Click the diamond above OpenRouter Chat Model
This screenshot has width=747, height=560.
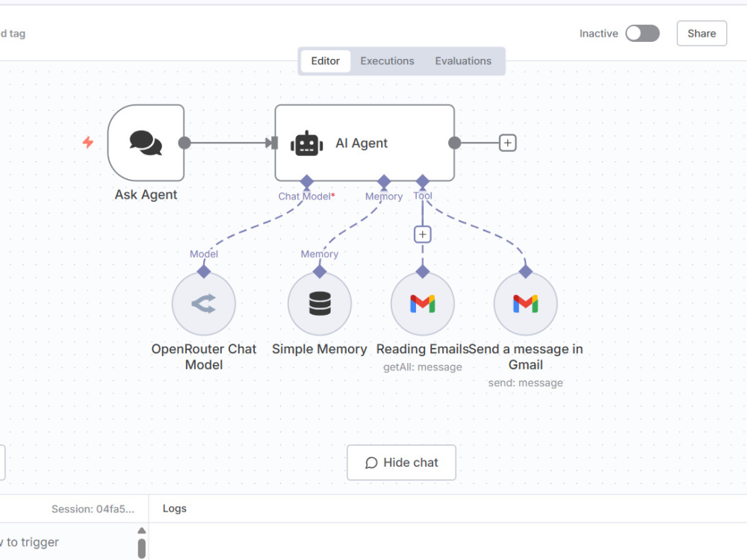coord(204,272)
